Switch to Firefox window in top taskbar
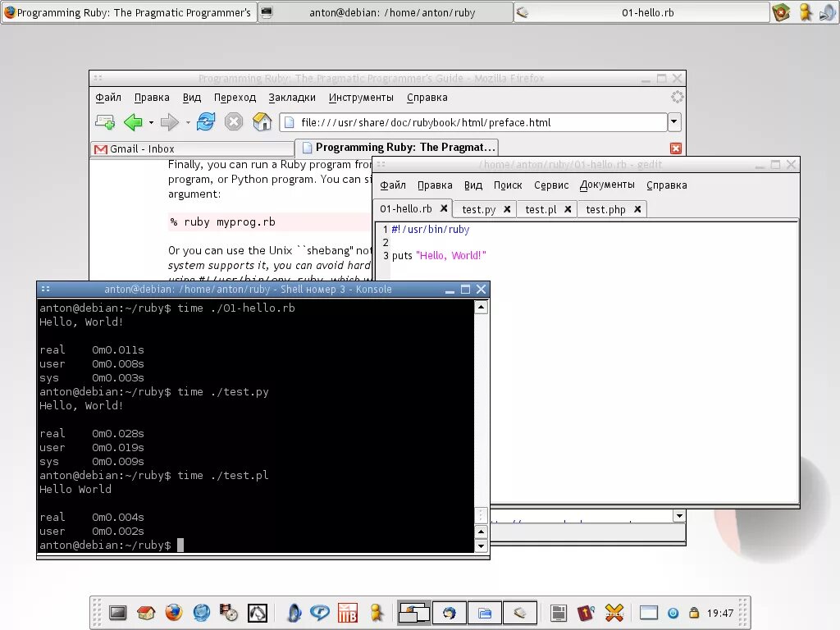The width and height of the screenshot is (840, 630). tap(129, 12)
